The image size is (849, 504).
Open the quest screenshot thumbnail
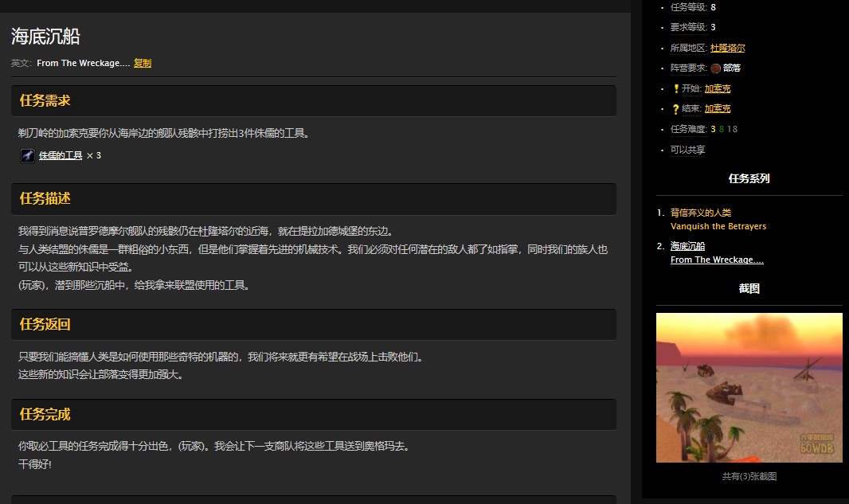[748, 388]
